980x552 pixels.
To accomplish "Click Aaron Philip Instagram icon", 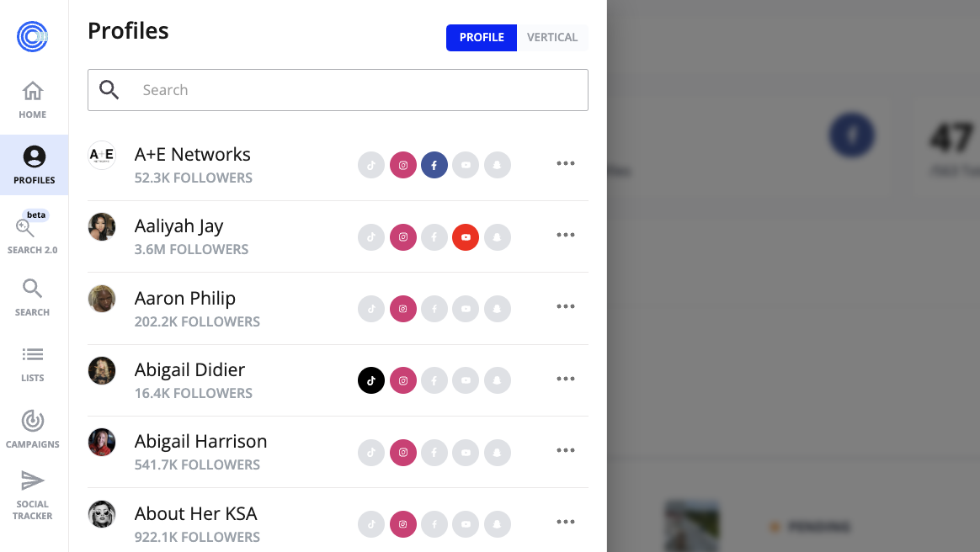I will point(403,309).
